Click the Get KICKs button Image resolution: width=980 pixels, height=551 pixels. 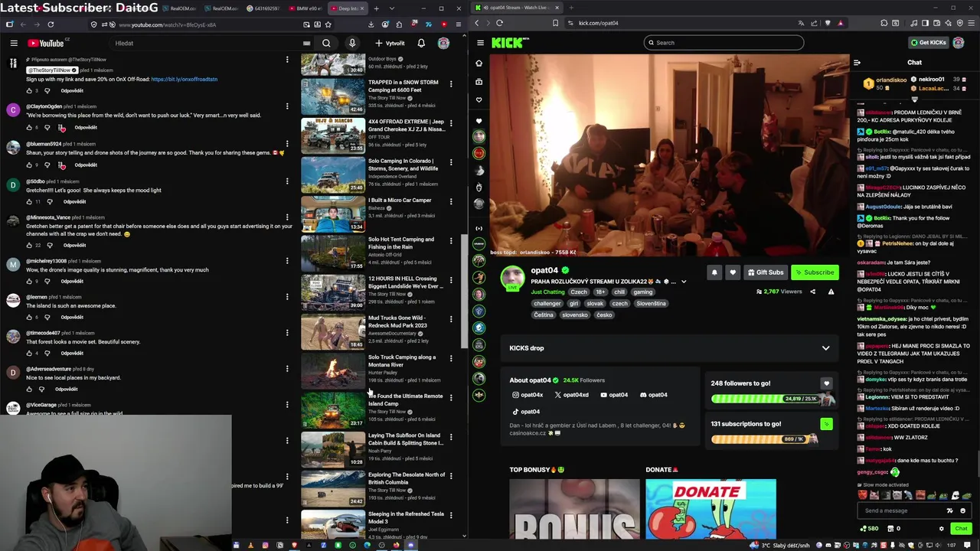coord(929,43)
